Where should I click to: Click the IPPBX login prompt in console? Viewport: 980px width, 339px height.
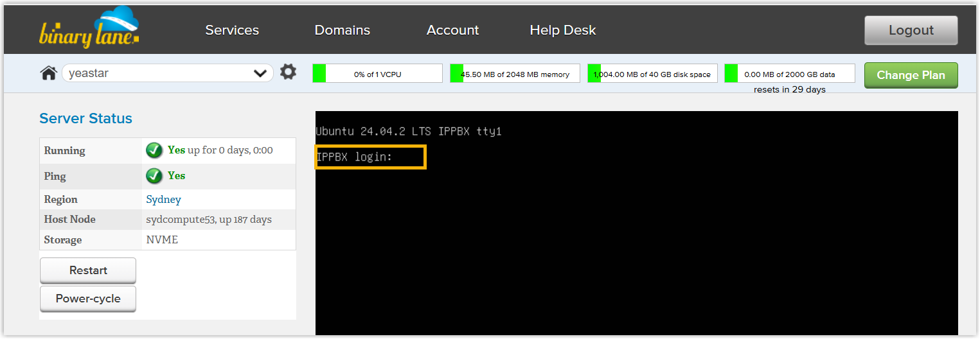(370, 157)
